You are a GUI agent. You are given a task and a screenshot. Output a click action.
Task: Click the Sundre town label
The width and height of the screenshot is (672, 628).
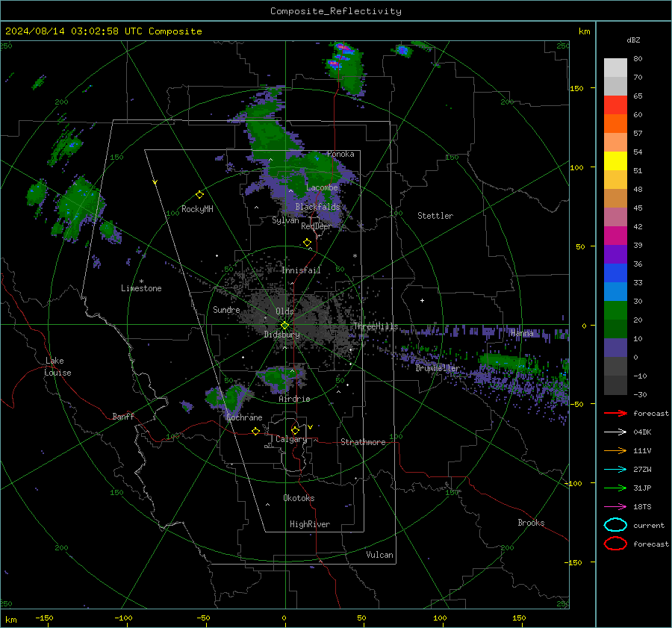(226, 309)
